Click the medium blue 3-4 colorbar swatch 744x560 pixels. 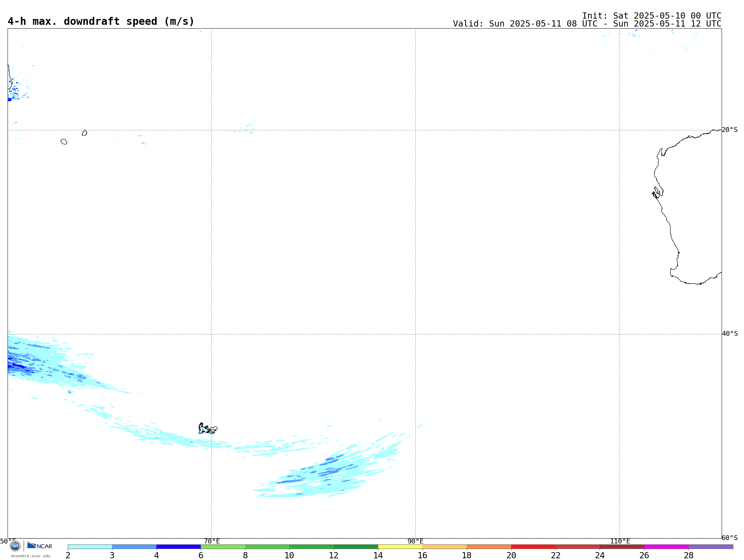[134, 547]
